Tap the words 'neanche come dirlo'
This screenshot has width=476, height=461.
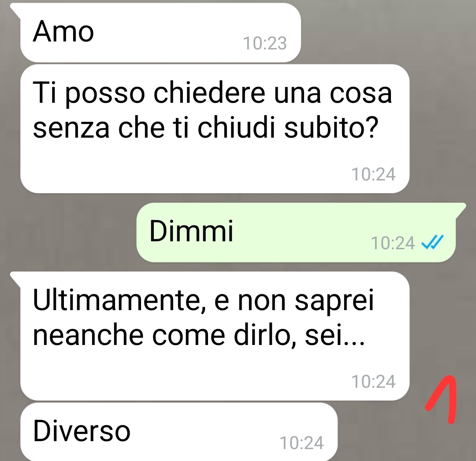pyautogui.click(x=164, y=336)
